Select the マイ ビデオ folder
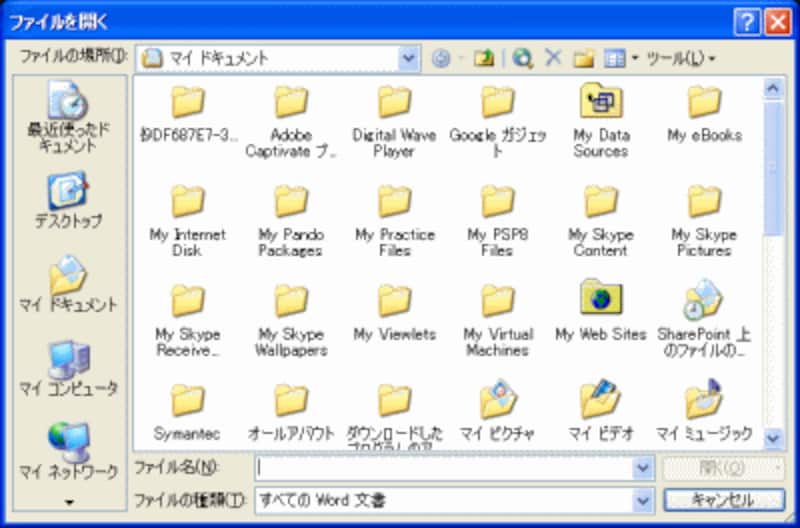Screen dimensions: 800x528 pos(601,411)
